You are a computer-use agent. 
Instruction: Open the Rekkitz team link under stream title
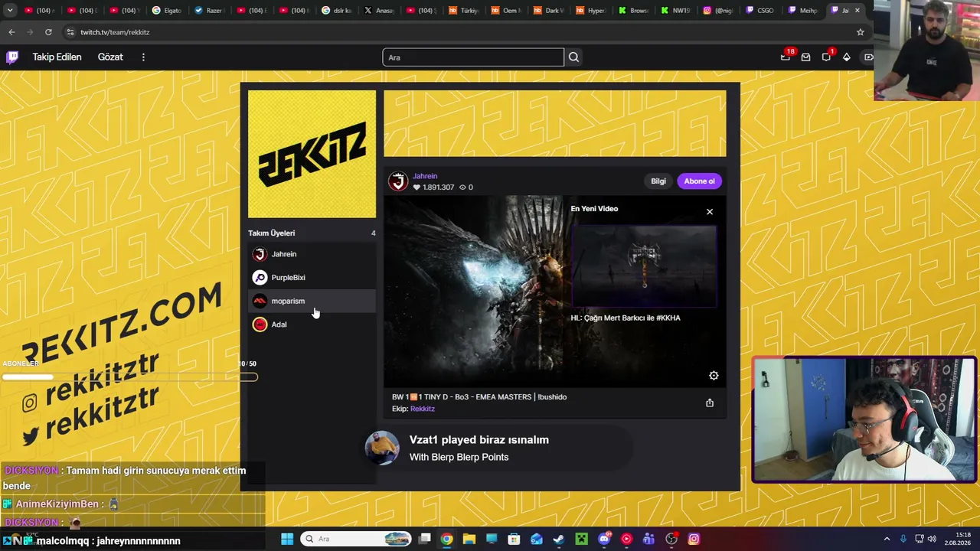pos(423,409)
